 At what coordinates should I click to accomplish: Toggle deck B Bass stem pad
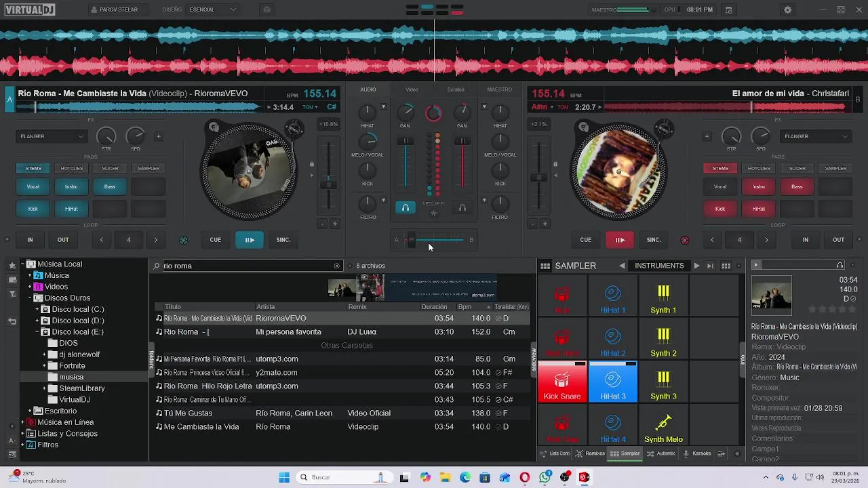point(797,186)
